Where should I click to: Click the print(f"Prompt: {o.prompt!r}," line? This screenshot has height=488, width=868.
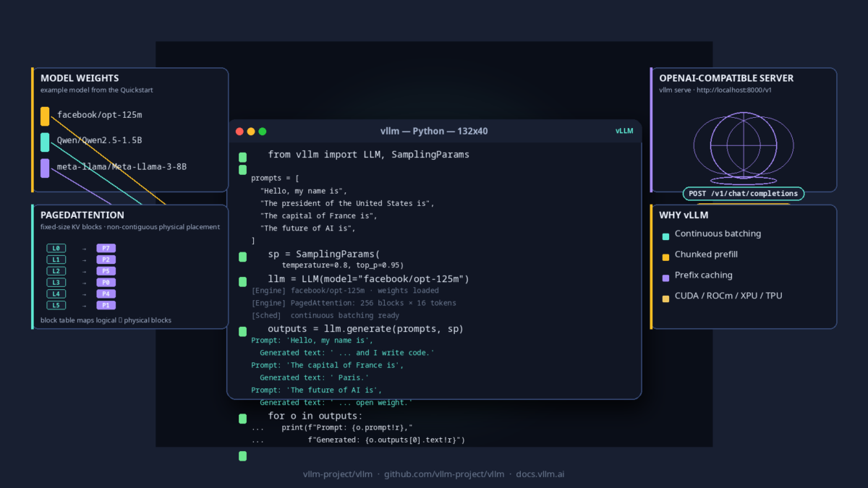347,427
